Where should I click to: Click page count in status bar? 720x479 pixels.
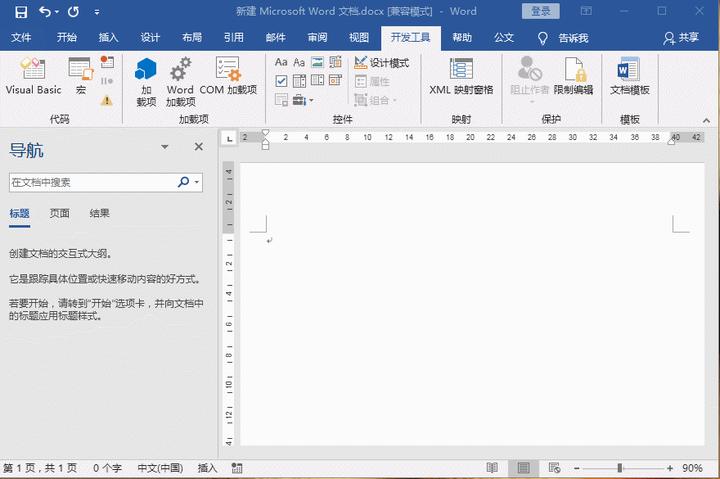tap(40, 468)
